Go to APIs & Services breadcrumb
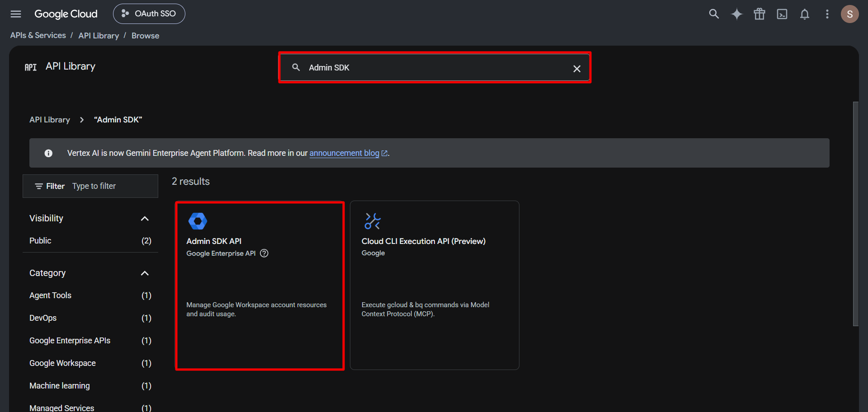This screenshot has width=868, height=412. click(x=38, y=35)
